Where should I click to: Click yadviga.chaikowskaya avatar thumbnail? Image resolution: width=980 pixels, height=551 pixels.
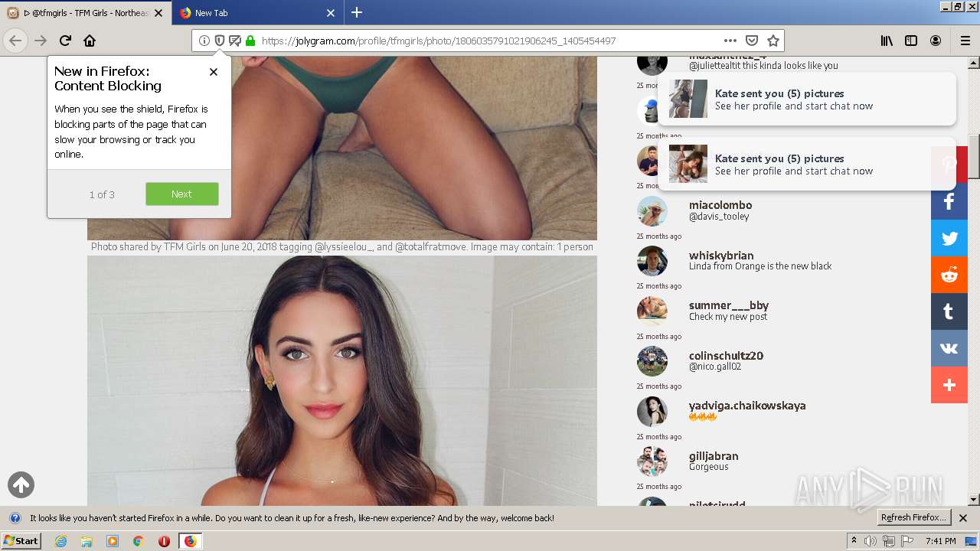[652, 412]
